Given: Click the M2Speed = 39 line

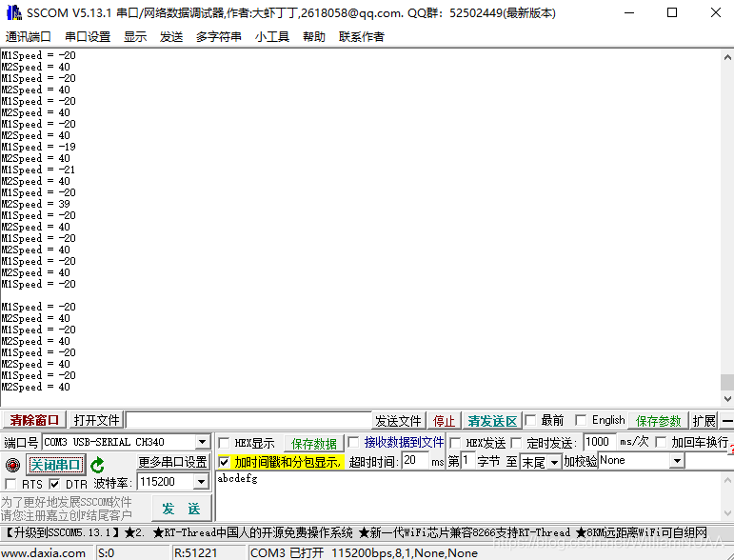Looking at the screenshot, I should (x=35, y=204).
